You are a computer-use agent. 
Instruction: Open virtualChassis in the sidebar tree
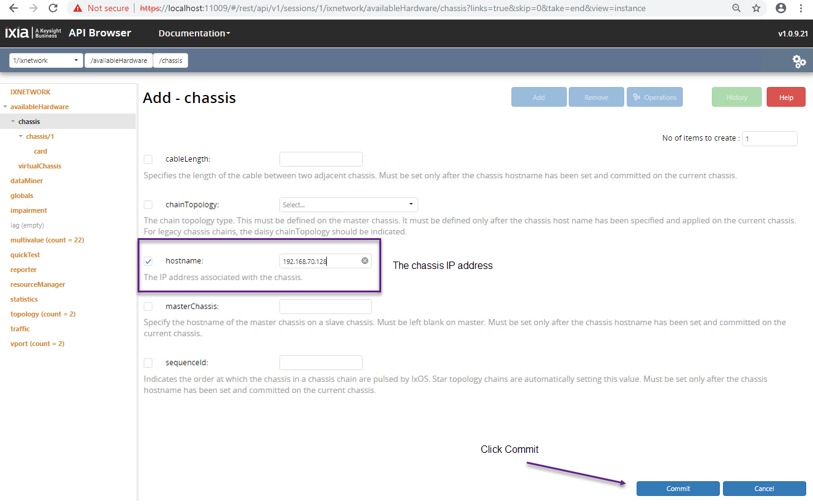(x=39, y=166)
